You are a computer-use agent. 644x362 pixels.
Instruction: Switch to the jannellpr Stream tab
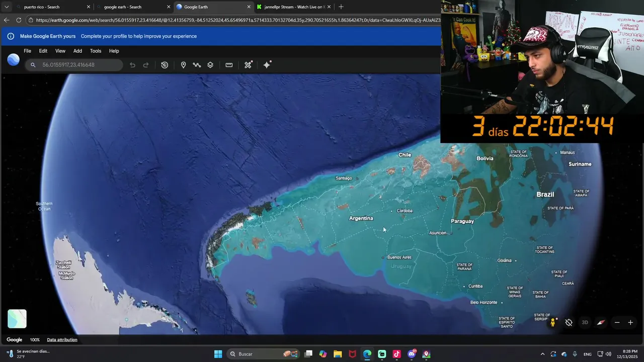(x=294, y=7)
